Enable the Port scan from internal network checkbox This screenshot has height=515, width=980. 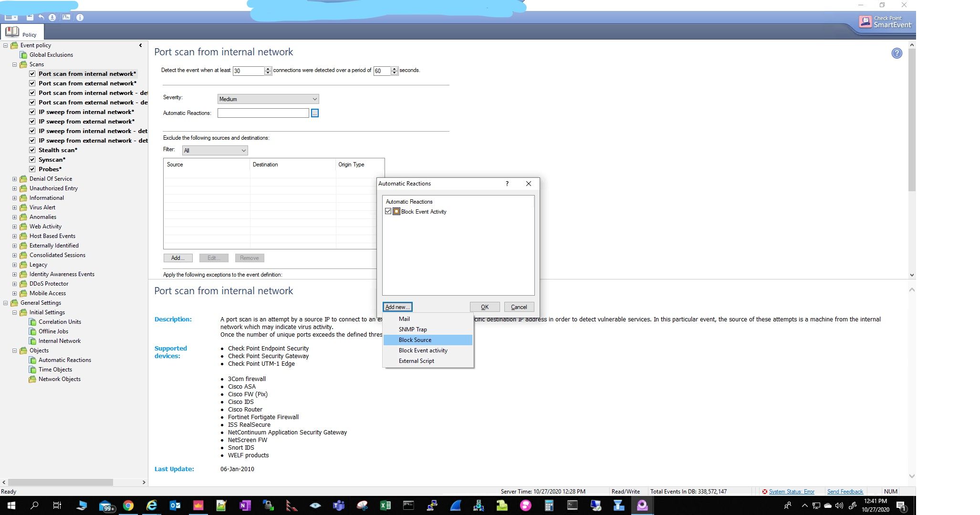pos(33,73)
